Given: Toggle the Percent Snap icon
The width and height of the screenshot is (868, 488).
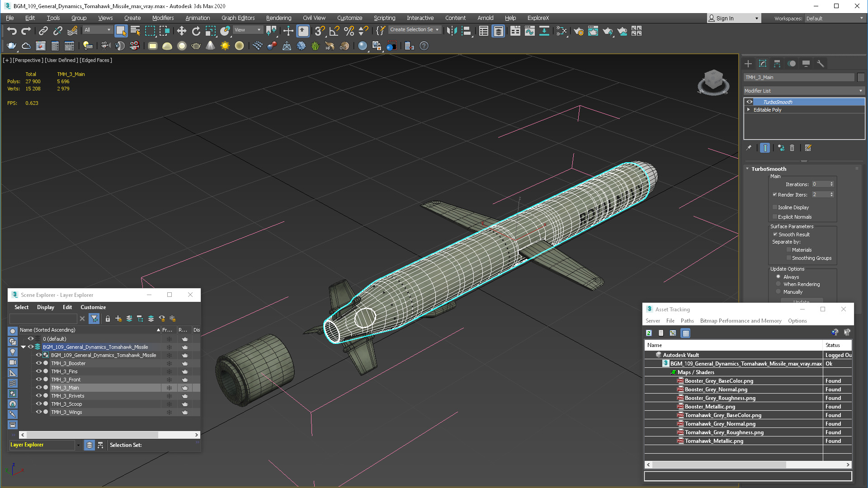Looking at the screenshot, I should 349,31.
